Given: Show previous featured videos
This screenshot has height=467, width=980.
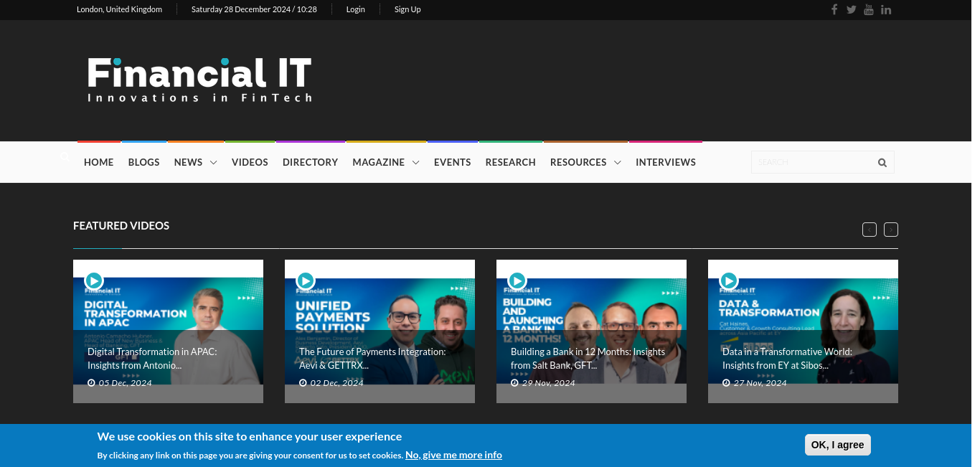Looking at the screenshot, I should coord(870,230).
